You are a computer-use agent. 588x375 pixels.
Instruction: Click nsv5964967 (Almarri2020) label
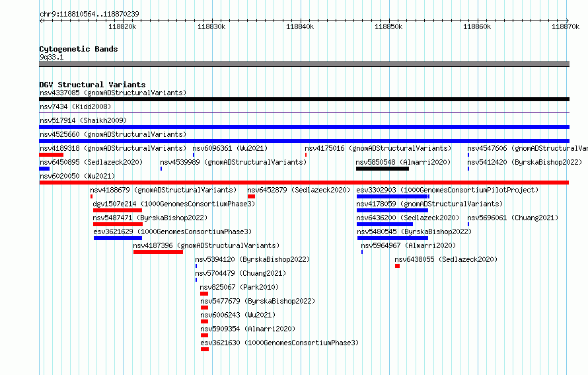(x=408, y=245)
